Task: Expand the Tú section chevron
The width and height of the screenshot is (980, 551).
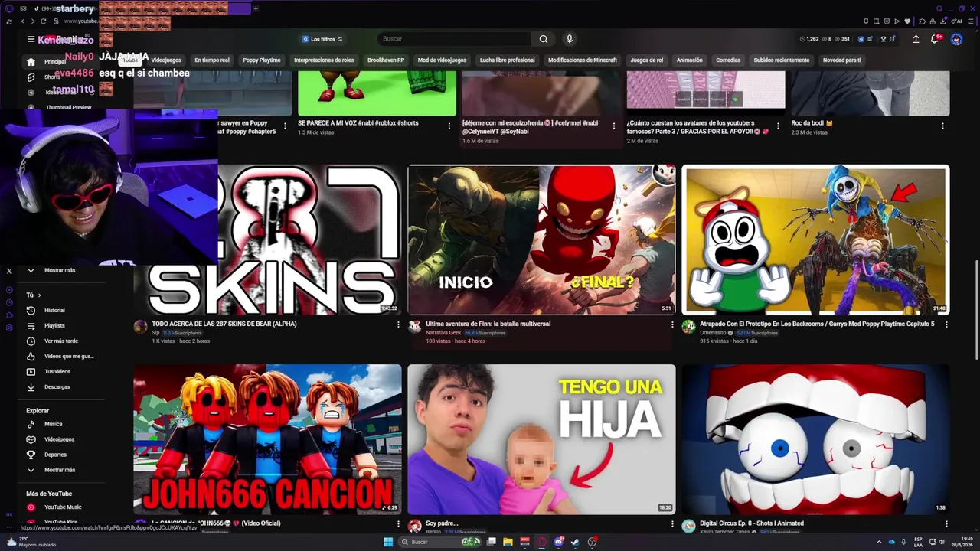Action: [x=39, y=295]
